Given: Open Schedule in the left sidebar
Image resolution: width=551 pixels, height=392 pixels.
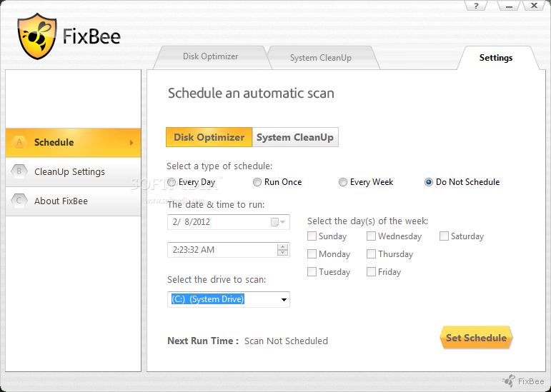Looking at the screenshot, I should pos(73,143).
